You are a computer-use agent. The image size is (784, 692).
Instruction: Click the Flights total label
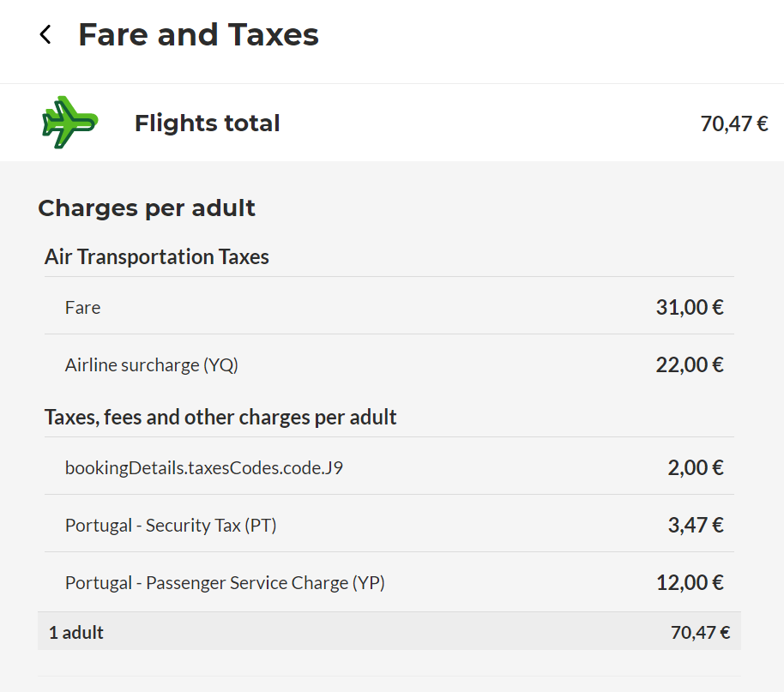[x=207, y=123]
